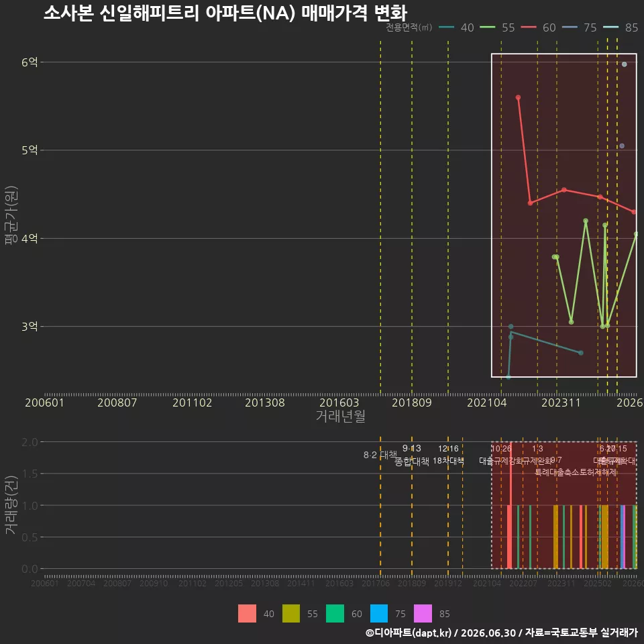This screenshot has width=644, height=644.
Task: Click the green 55㎡ peak point near 4.2억
Action: pyautogui.click(x=586, y=221)
